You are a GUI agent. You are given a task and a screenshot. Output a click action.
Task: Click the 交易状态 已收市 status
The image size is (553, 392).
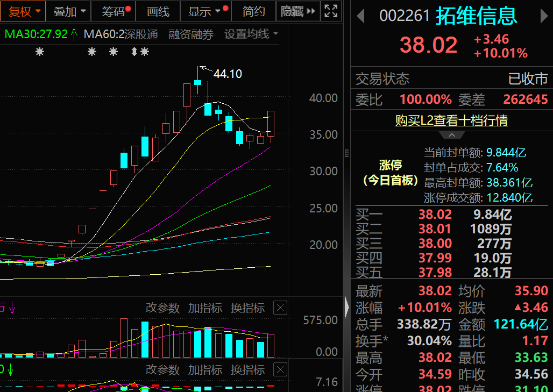(528, 79)
